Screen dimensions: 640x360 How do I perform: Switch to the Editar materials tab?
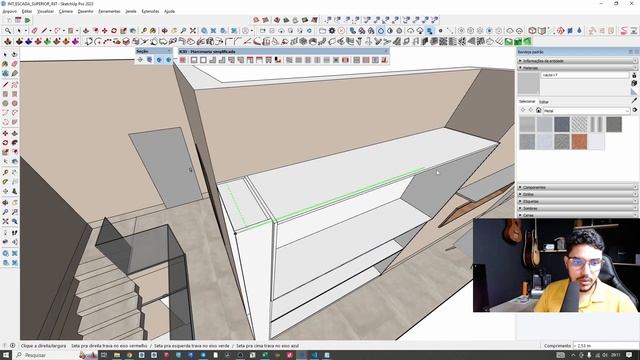[544, 102]
